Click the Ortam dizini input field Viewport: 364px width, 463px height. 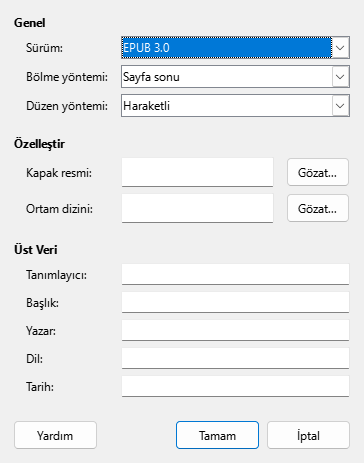(x=197, y=208)
